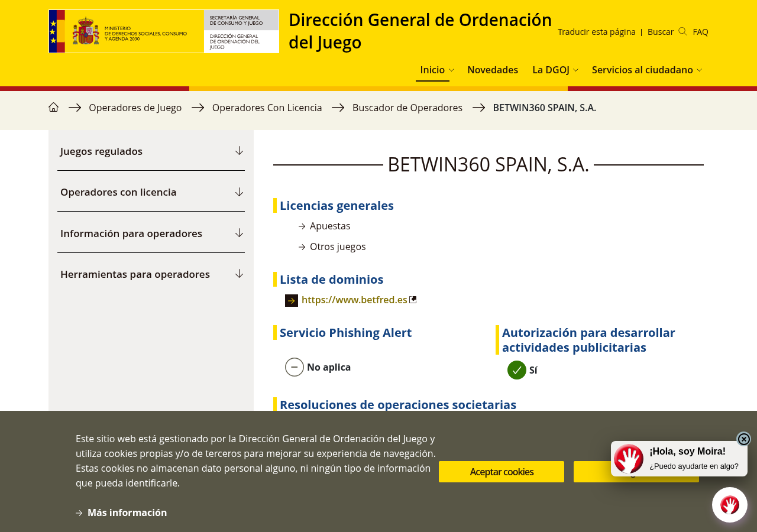This screenshot has height=532, width=757.
Task: Click the Ministerio de Derechos Sociales logo
Action: point(164,31)
